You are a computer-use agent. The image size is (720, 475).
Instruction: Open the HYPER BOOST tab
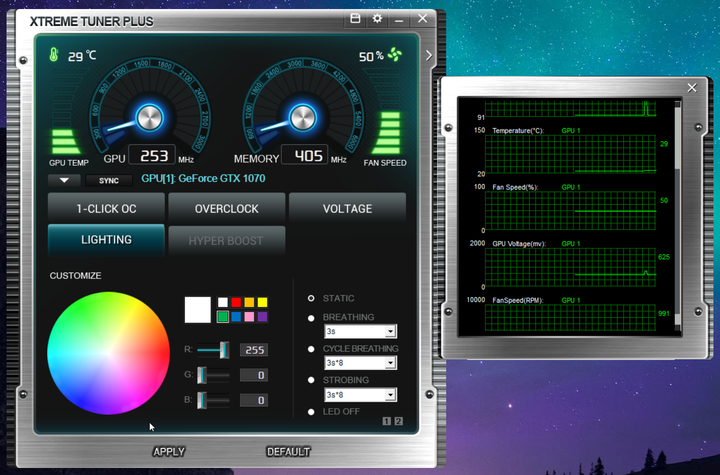pos(227,240)
